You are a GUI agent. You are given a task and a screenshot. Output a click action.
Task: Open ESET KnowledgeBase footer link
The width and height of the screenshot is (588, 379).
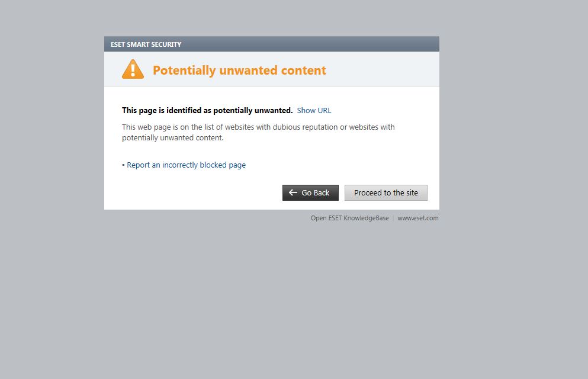(349, 218)
